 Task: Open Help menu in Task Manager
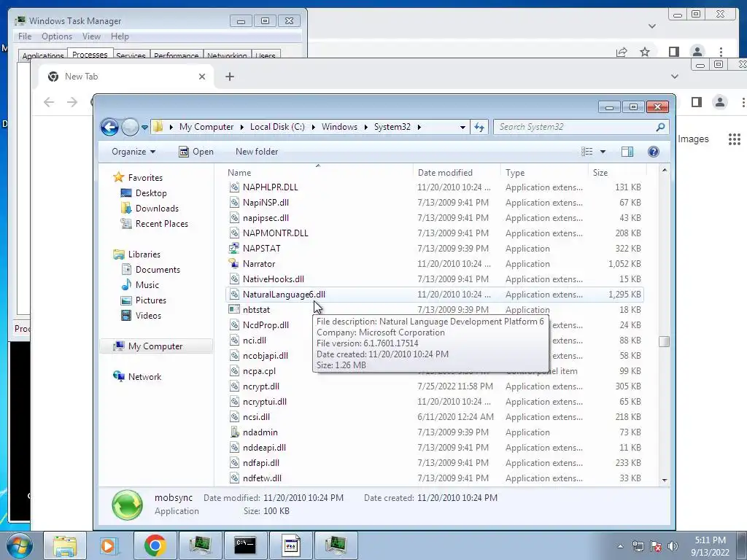[120, 36]
